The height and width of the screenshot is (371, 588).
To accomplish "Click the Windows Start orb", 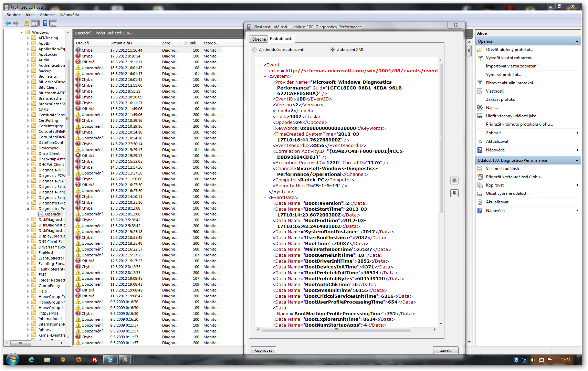I will point(12,360).
